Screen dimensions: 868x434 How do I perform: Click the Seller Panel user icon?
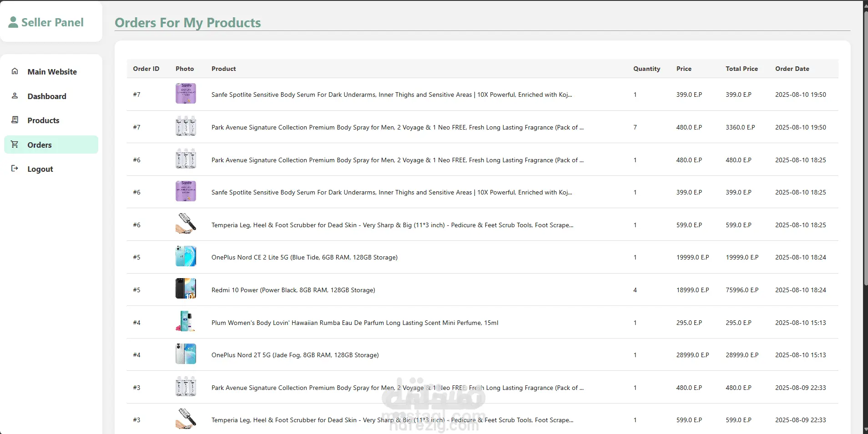point(13,22)
